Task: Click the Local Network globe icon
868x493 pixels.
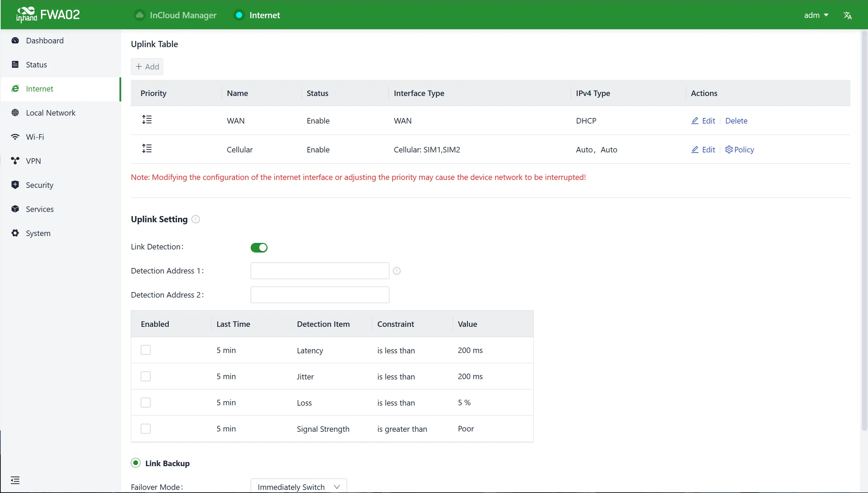Action: point(15,113)
